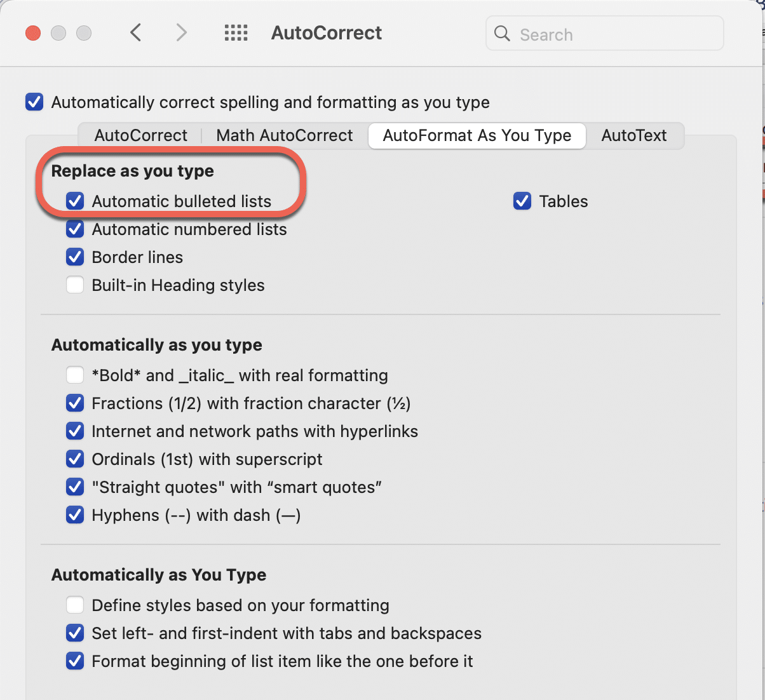Select the AutoText tab
Screen dimensions: 765x700
633,135
